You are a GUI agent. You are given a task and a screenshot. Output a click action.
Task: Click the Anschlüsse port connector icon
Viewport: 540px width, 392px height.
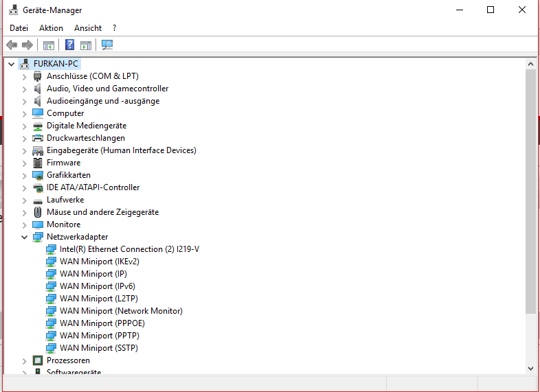[38, 76]
